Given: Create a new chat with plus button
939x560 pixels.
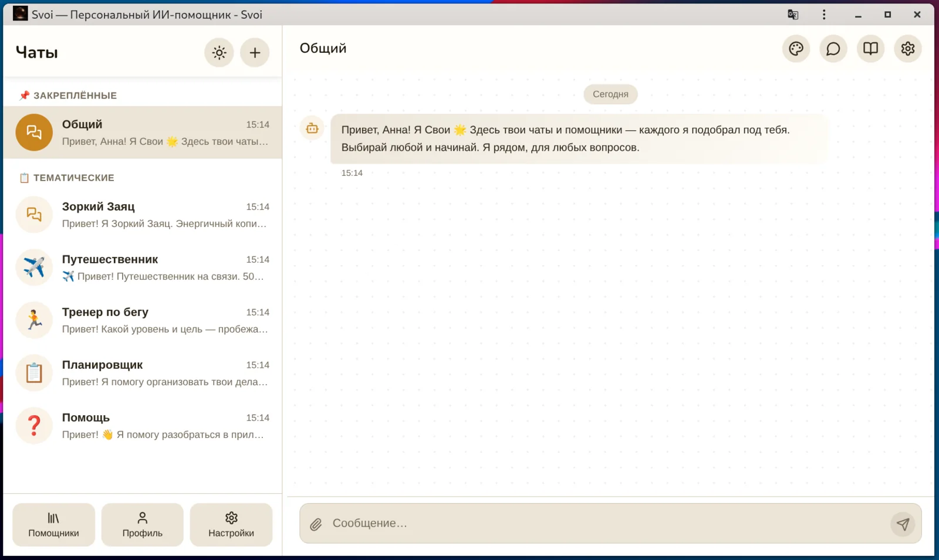Looking at the screenshot, I should (x=255, y=53).
